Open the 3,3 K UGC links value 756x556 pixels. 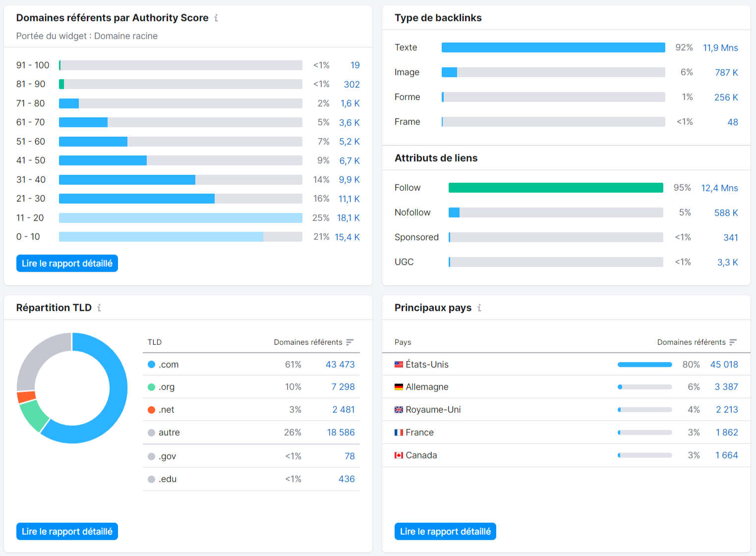[728, 262]
